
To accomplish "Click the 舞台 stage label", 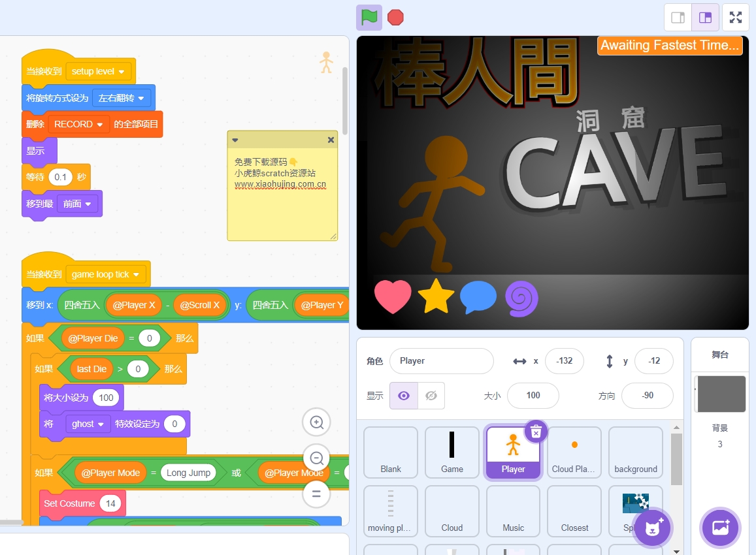I will pyautogui.click(x=720, y=355).
